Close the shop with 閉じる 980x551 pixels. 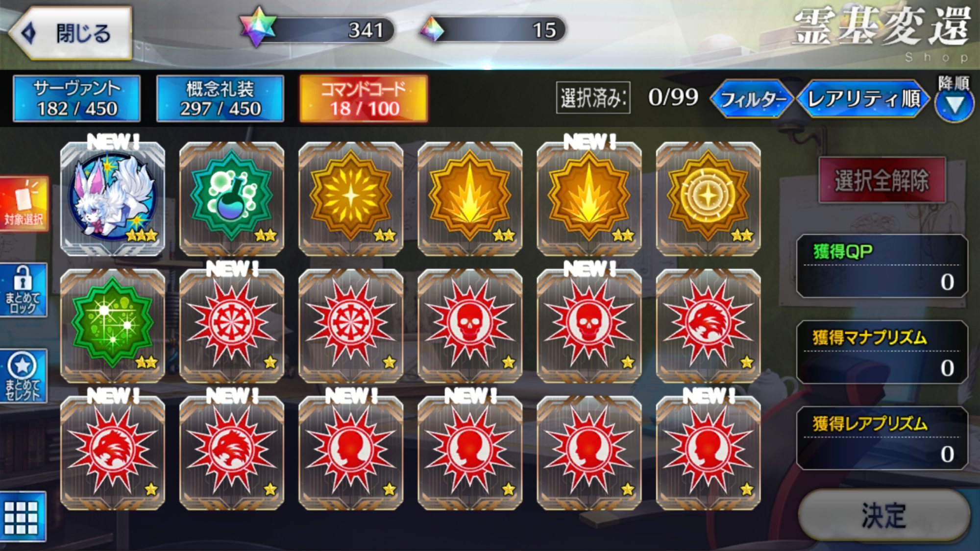click(x=71, y=33)
